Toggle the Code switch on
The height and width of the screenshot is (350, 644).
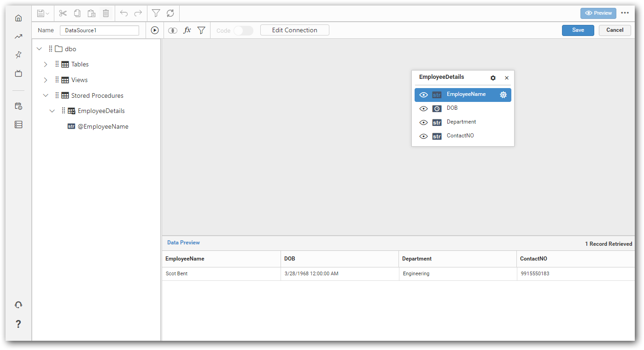click(x=243, y=30)
